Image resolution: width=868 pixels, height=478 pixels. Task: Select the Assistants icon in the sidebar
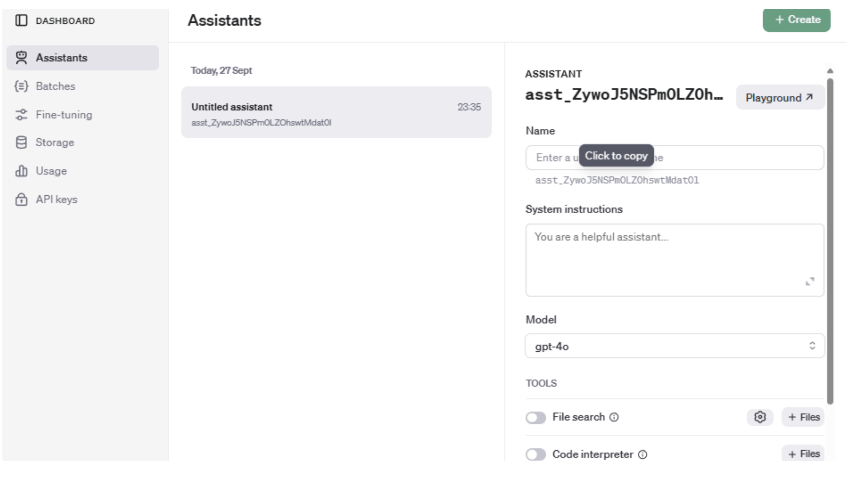point(20,57)
